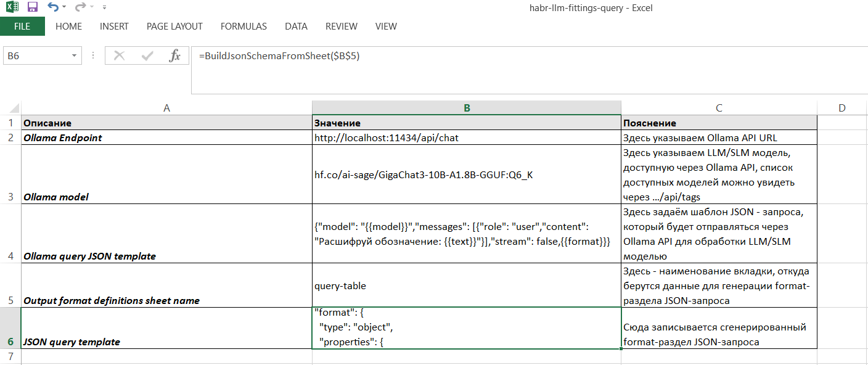This screenshot has height=365, width=868.
Task: Open Insert Function with the fx icon
Action: (175, 55)
